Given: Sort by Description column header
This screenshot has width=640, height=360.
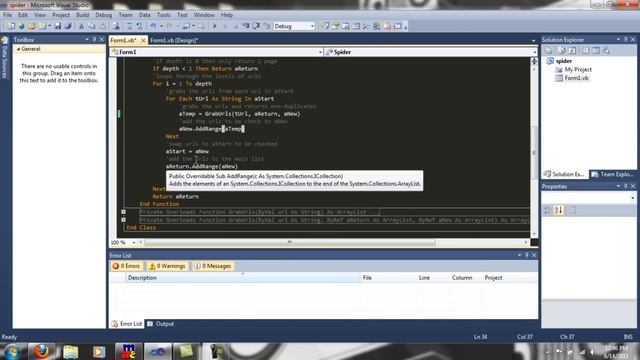Looking at the screenshot, I should click(x=242, y=278).
